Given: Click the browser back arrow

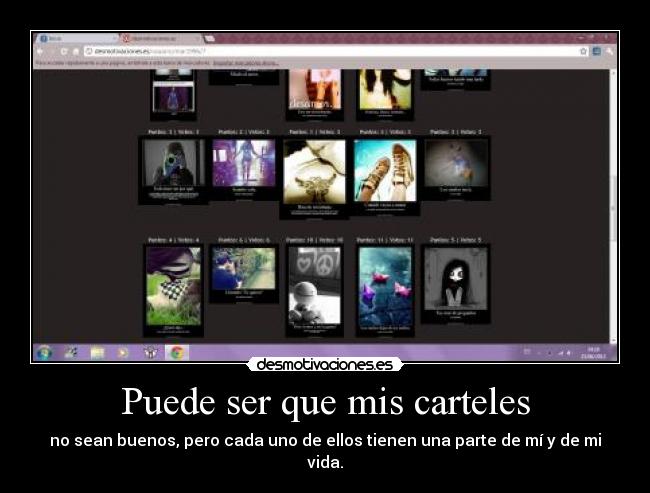Looking at the screenshot, I should pos(41,51).
